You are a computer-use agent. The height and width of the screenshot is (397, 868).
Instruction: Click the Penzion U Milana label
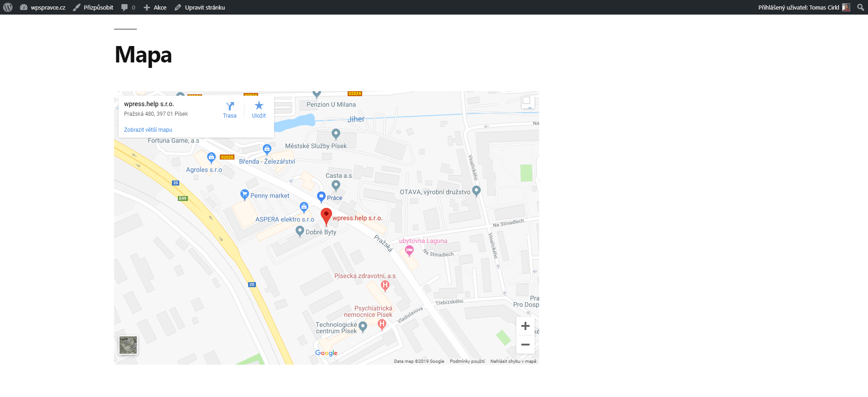331,104
